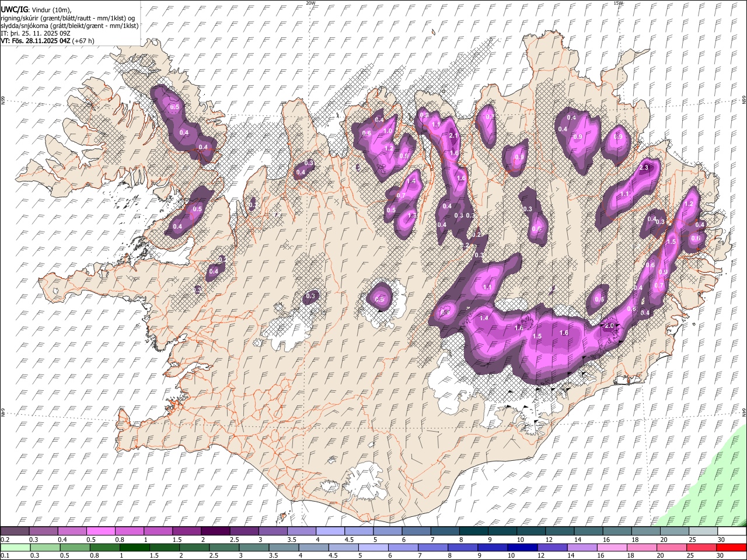Viewport: 747px width, 560px height.
Task: Click the palest green 0.1–0.3 rain legend swatch
Action: coord(15,548)
